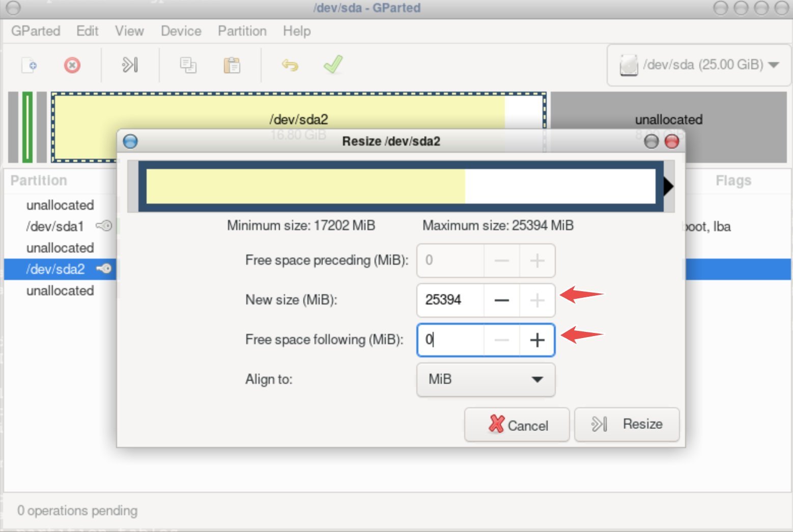Image resolution: width=793 pixels, height=532 pixels.
Task: Increase Free space following with plus button
Action: click(x=537, y=340)
